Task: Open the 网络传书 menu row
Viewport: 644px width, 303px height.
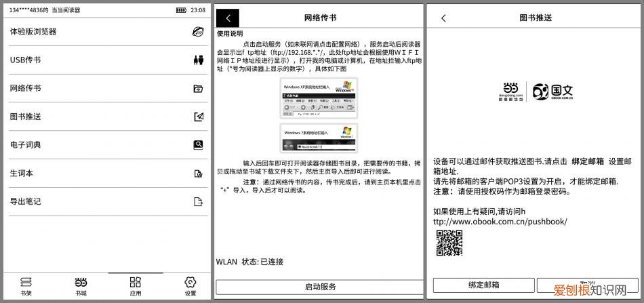Action: (x=107, y=88)
